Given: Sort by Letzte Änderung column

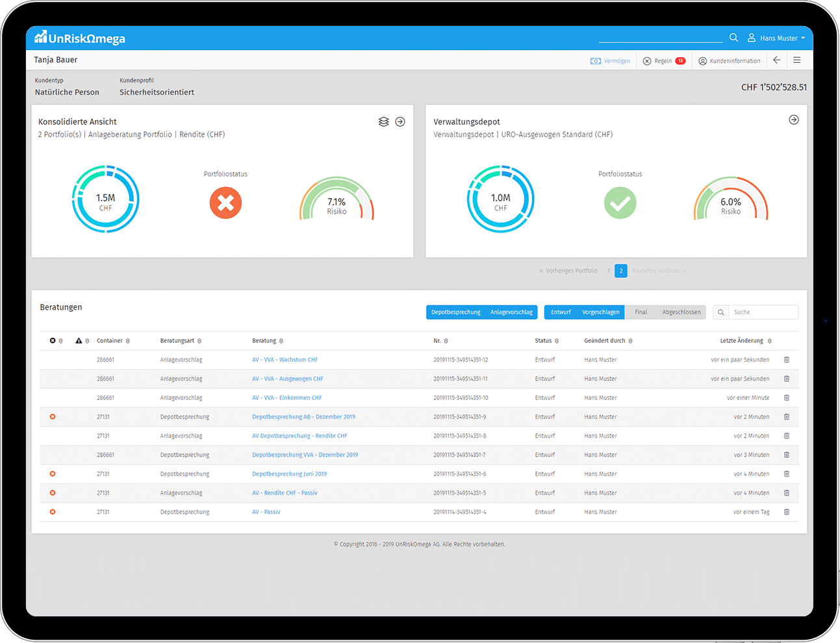Looking at the screenshot, I should click(x=746, y=341).
